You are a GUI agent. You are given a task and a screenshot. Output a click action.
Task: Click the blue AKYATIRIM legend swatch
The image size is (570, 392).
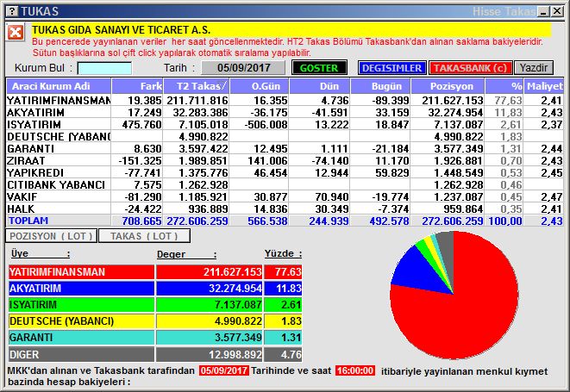[x=81, y=289]
